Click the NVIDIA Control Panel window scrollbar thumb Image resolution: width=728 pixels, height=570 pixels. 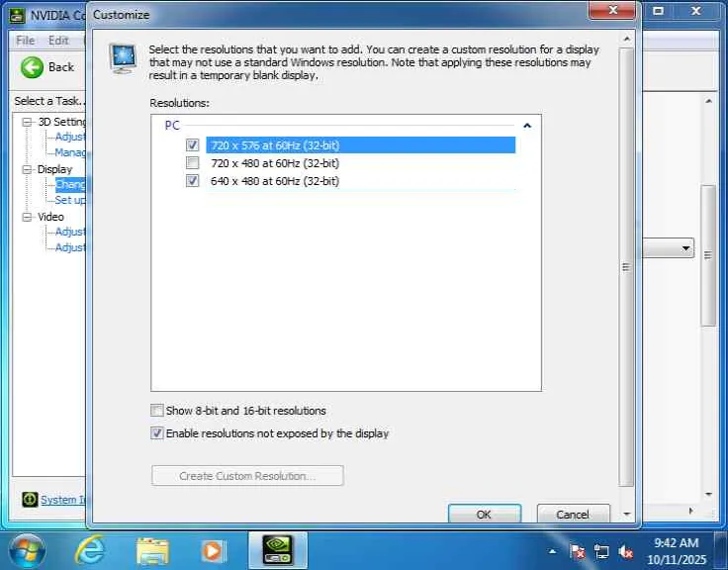(708, 255)
